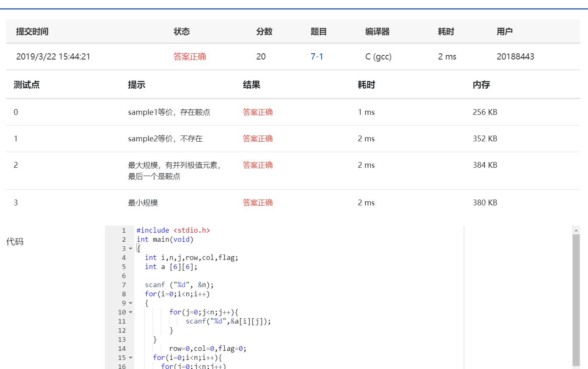This screenshot has height=369, width=588.
Task: Click the 内存 column header
Action: 481,85
